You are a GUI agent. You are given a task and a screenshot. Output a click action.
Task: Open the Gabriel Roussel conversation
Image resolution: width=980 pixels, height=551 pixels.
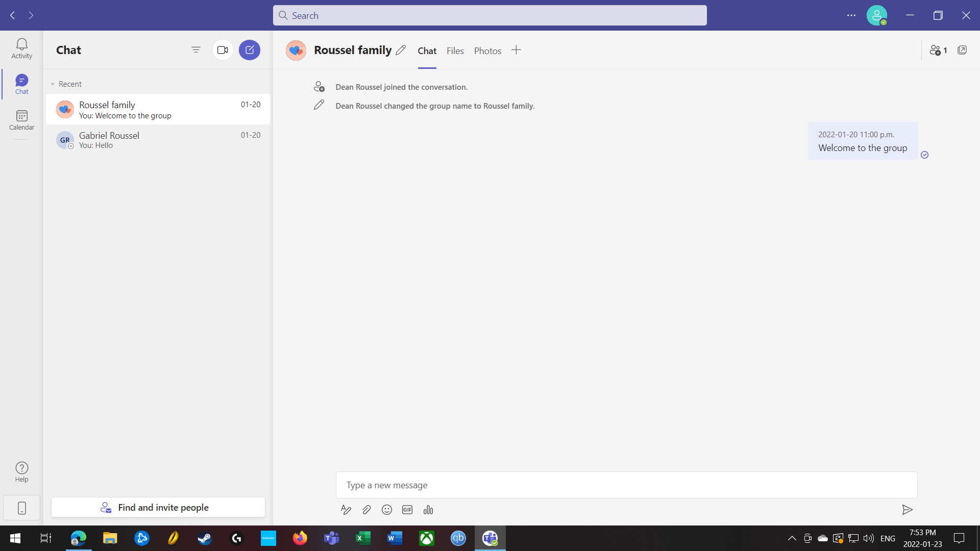pos(158,140)
